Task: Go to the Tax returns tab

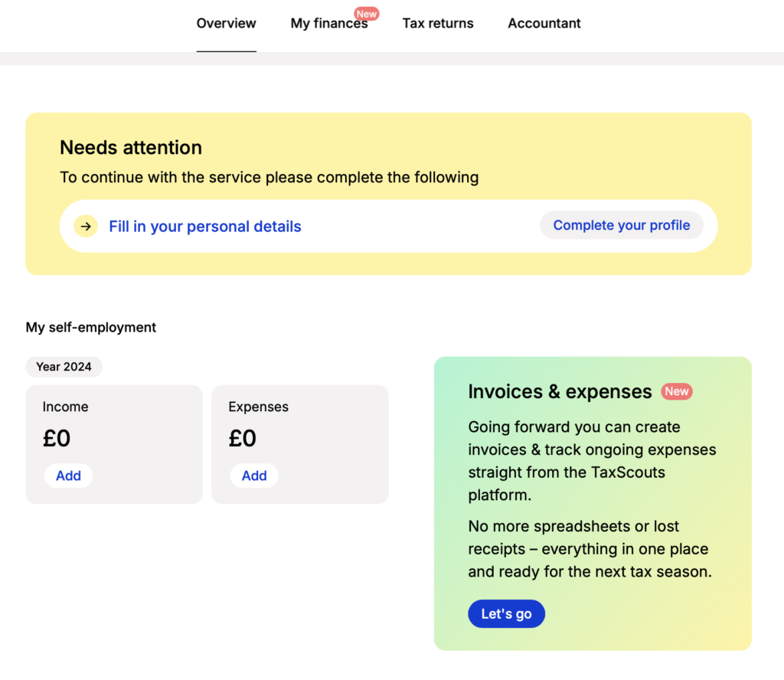Action: click(438, 24)
